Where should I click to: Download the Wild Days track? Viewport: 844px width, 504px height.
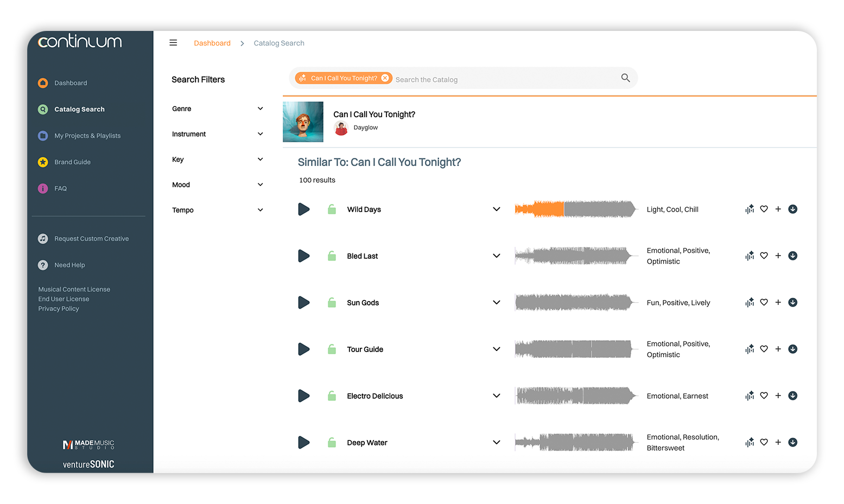(x=792, y=209)
